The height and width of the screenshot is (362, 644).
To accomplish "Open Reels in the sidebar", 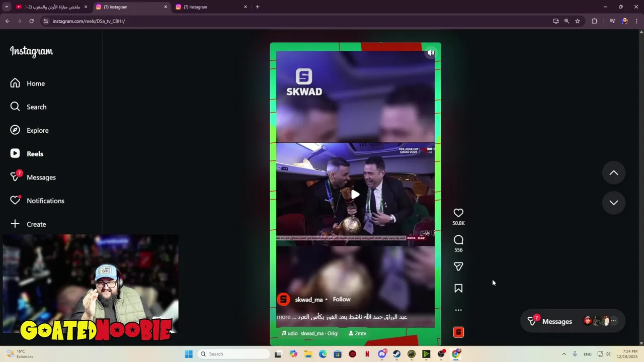I will (27, 154).
